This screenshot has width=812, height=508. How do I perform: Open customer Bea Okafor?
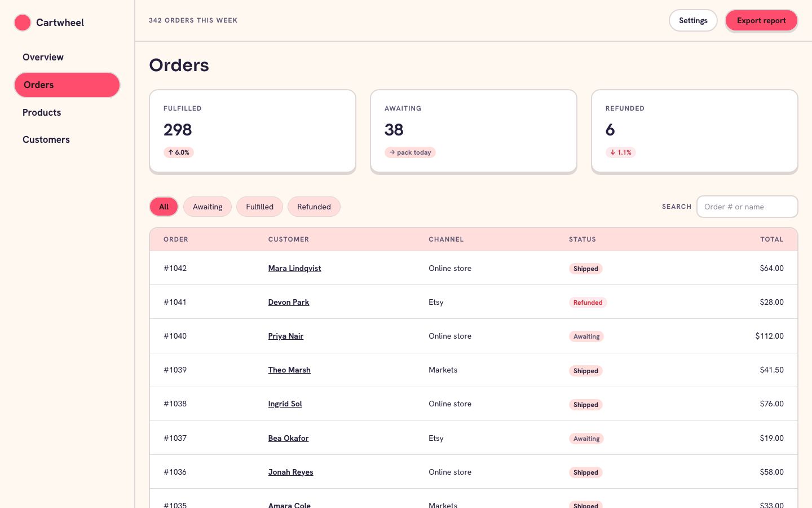288,438
